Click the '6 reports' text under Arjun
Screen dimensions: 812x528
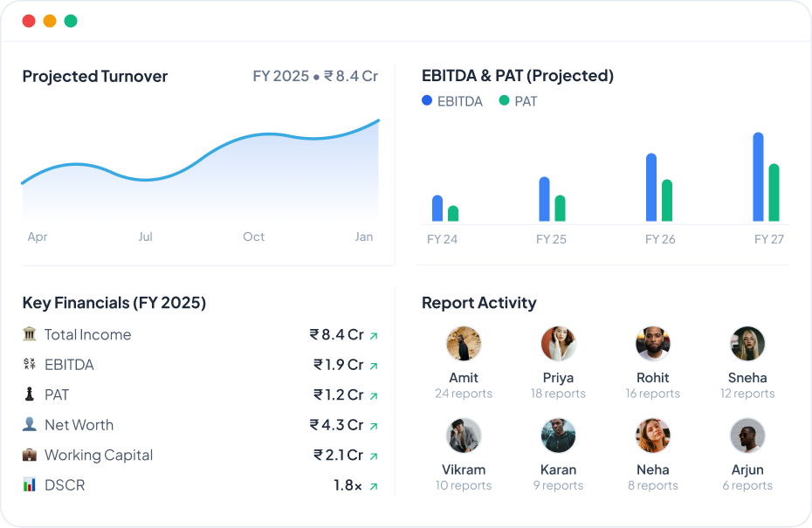point(747,485)
